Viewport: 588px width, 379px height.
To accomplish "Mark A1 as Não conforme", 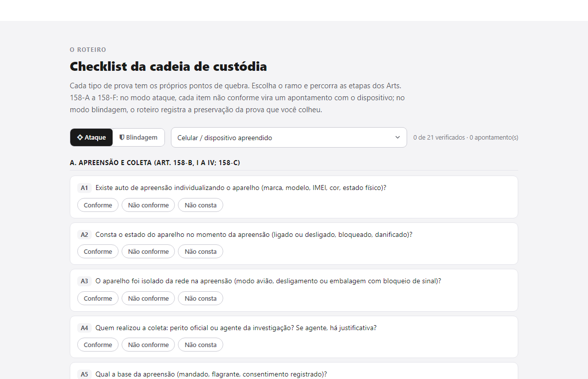I will coord(148,205).
